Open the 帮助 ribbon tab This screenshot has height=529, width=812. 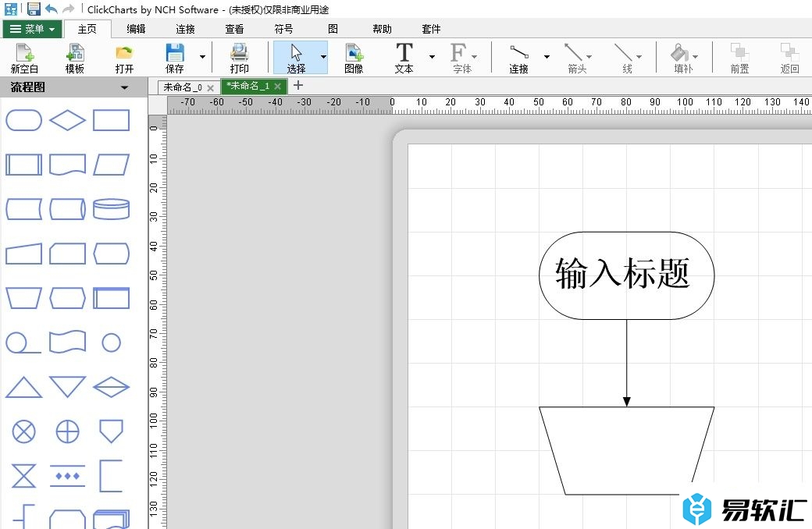coord(382,29)
